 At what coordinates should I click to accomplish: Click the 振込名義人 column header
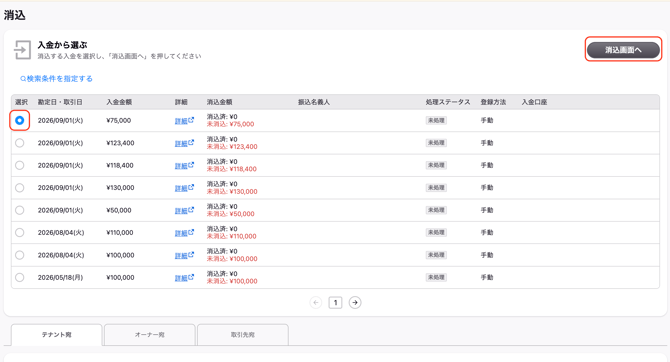[314, 102]
